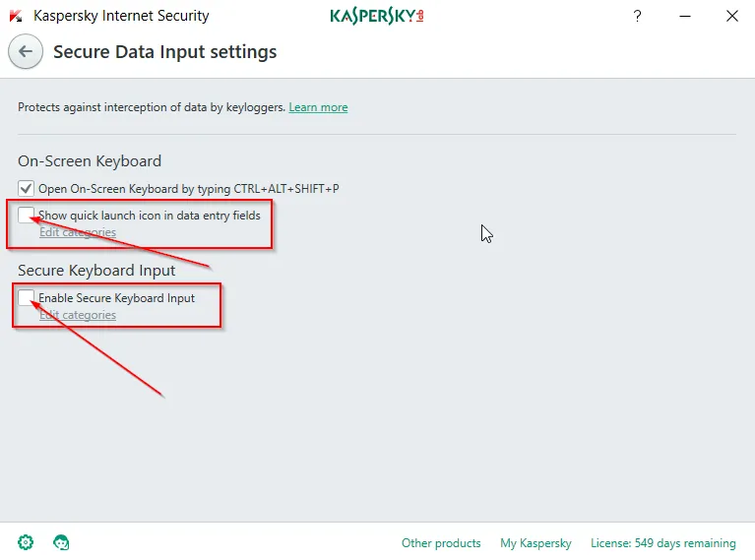Open the support agent icon
Image resolution: width=755 pixels, height=560 pixels.
[61, 542]
